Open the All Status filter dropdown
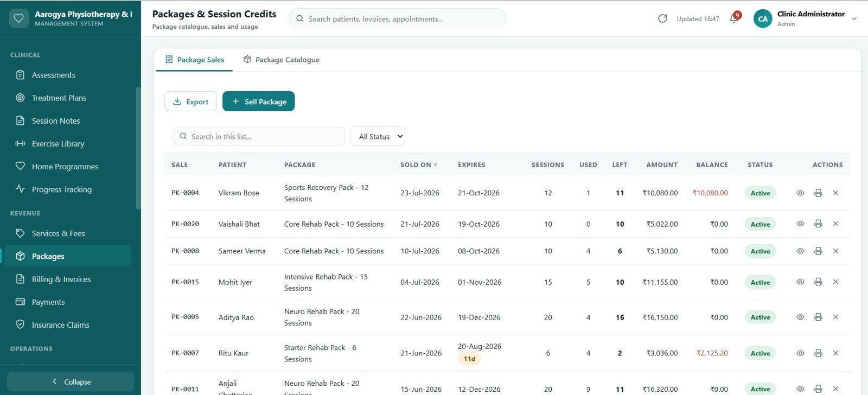Image resolution: width=868 pixels, height=395 pixels. [x=378, y=137]
